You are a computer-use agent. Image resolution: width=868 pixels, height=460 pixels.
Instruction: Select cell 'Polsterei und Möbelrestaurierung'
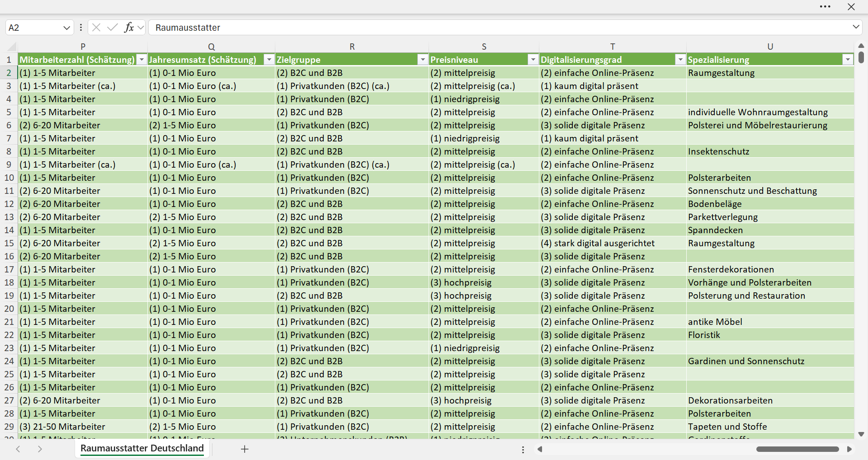click(770, 125)
